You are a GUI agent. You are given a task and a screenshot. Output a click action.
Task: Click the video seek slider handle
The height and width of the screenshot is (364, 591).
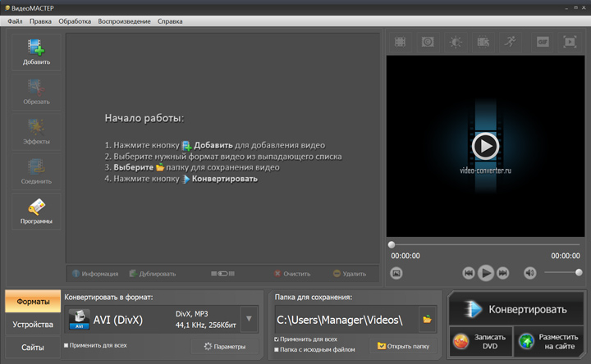[392, 244]
